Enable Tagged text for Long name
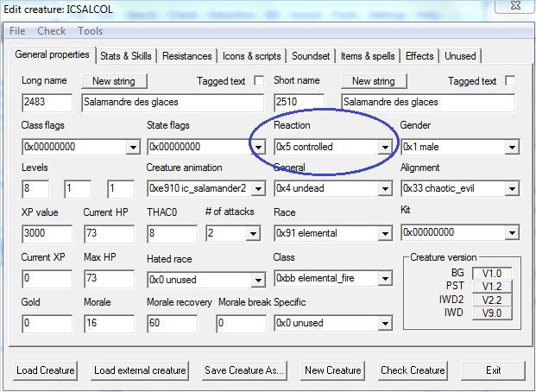 pyautogui.click(x=259, y=80)
